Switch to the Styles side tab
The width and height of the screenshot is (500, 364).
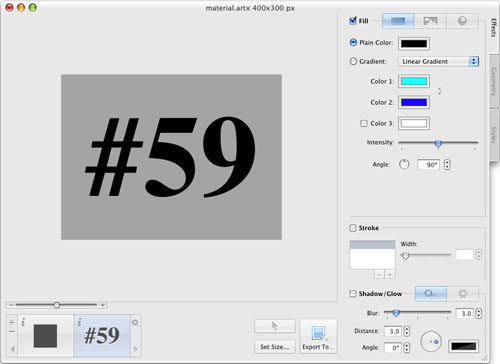[494, 135]
